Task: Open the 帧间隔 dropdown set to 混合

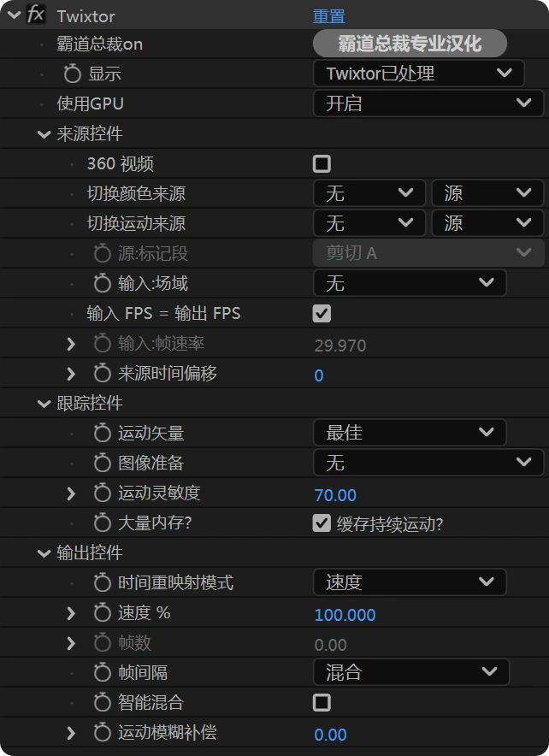Action: [x=411, y=672]
